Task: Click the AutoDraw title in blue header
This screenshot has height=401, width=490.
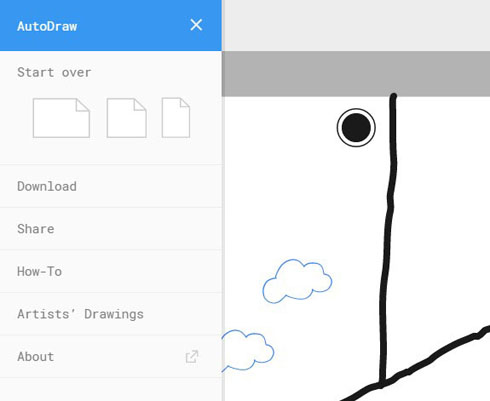Action: (x=47, y=26)
